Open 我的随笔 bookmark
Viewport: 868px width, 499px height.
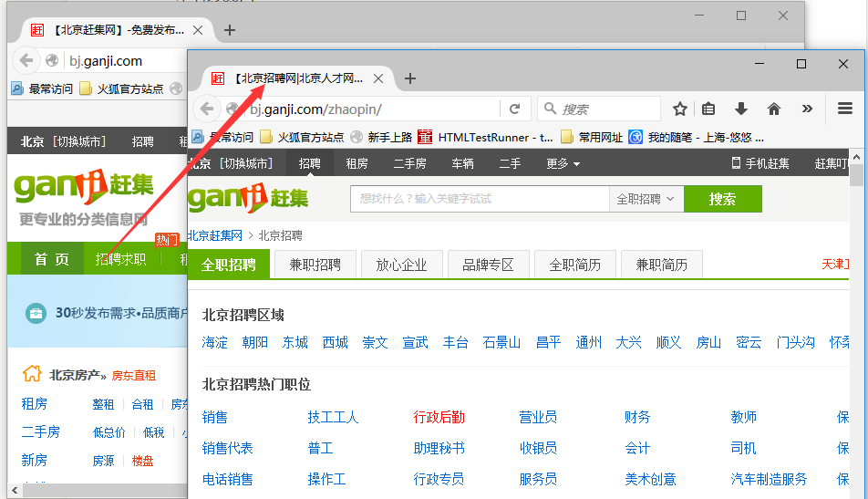pos(697,137)
